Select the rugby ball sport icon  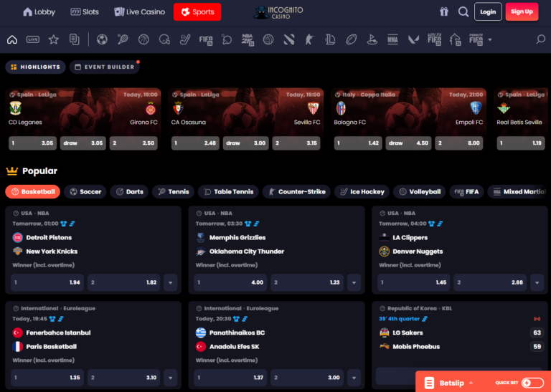(351, 39)
